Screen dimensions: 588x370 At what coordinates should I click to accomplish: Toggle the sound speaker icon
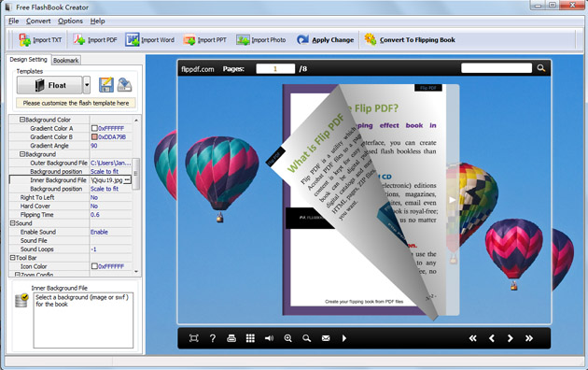point(269,338)
